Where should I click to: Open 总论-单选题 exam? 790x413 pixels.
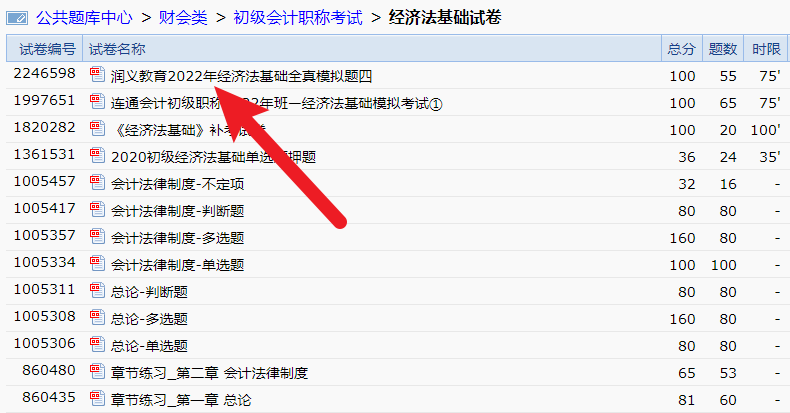pos(149,347)
